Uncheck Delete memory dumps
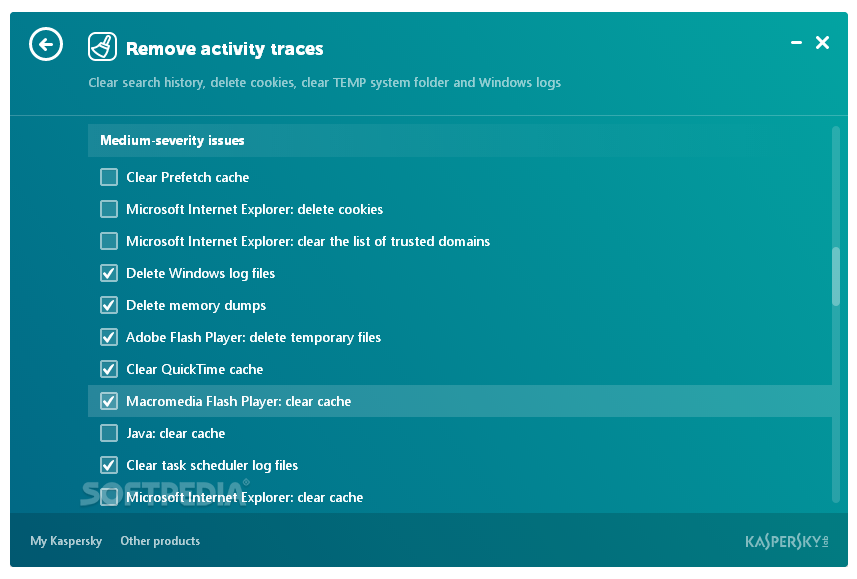The height and width of the screenshot is (579, 857). point(109,305)
